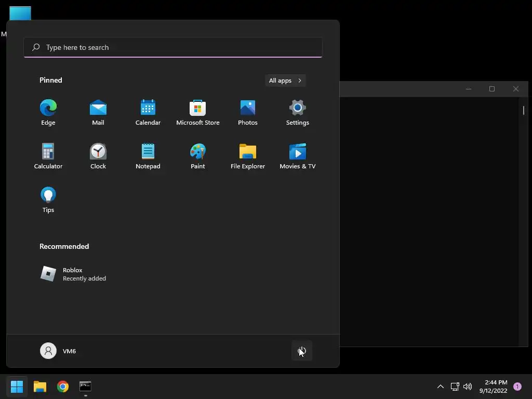Launch Notepad from pinned apps

148,156
